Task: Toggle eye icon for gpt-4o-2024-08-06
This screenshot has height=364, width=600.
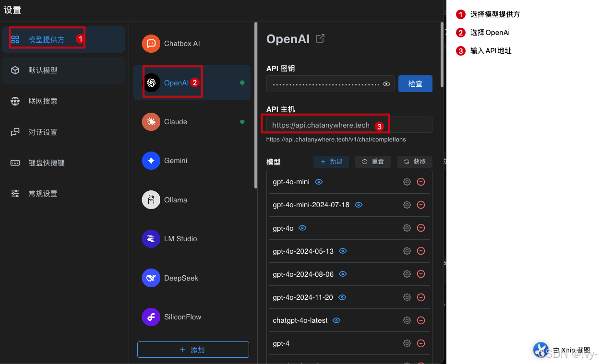Action: (x=343, y=274)
